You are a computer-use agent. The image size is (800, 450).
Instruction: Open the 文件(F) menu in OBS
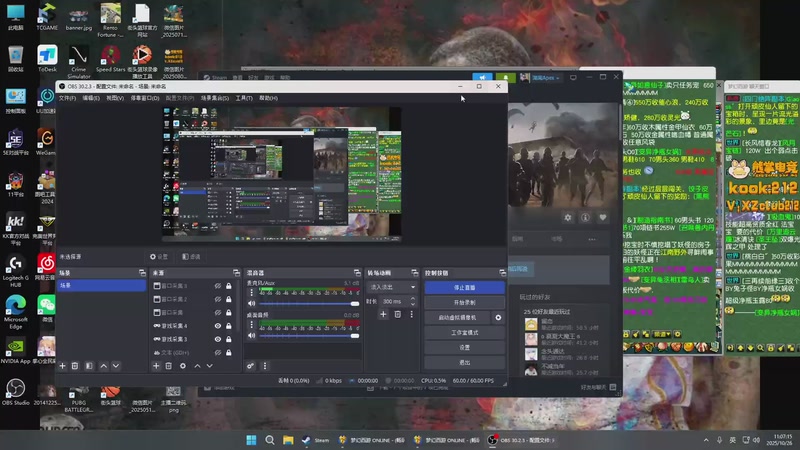[x=67, y=98]
